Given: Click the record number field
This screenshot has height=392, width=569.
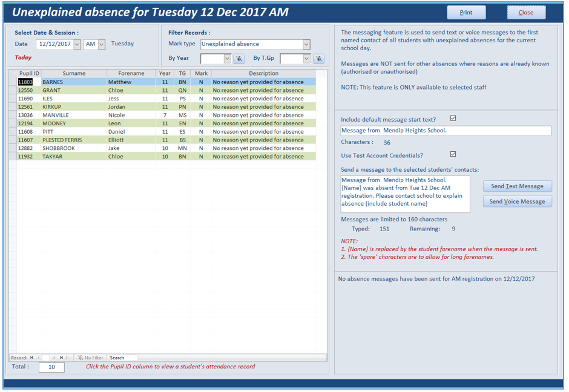Looking at the screenshot, I should point(46,358).
